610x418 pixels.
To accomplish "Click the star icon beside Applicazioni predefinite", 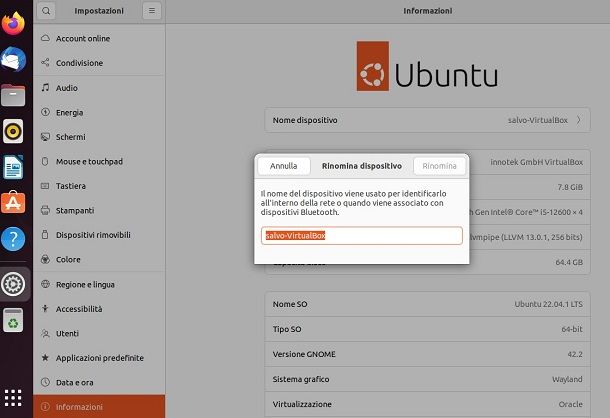I will point(46,357).
